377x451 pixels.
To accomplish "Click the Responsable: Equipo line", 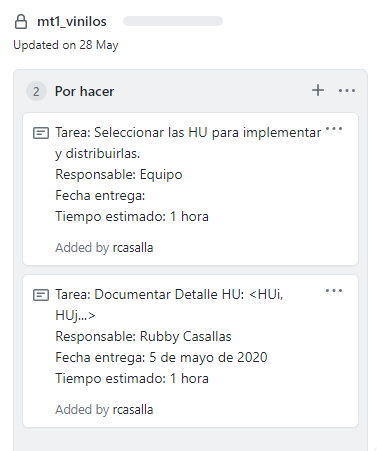I will pos(119,174).
